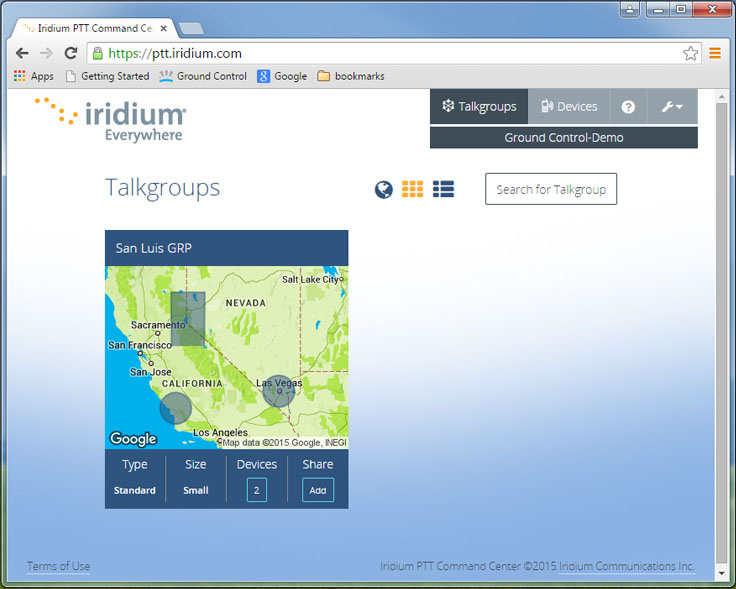Click the rectangular zone near Sacramento
736x589 pixels.
[188, 319]
